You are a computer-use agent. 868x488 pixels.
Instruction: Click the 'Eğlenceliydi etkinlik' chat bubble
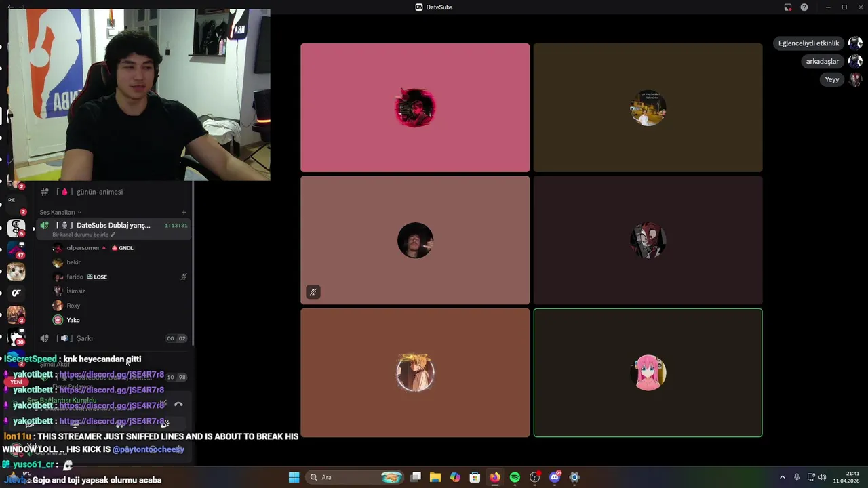point(808,43)
